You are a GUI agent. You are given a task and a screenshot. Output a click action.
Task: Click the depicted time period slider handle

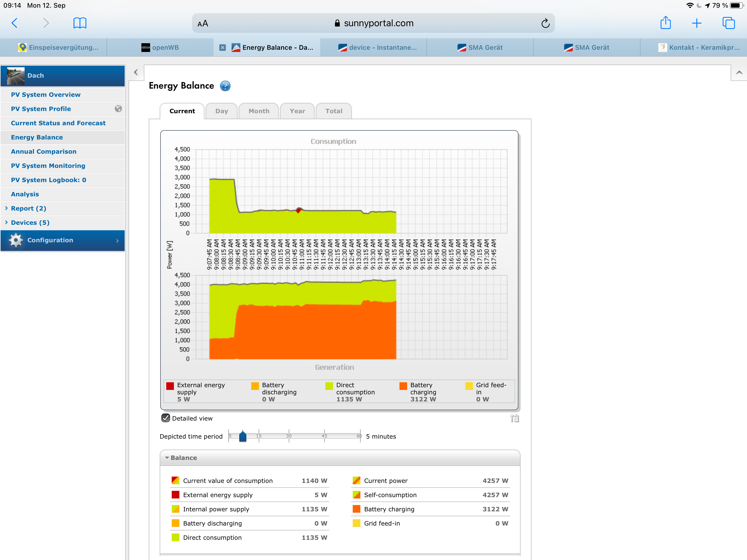click(243, 436)
